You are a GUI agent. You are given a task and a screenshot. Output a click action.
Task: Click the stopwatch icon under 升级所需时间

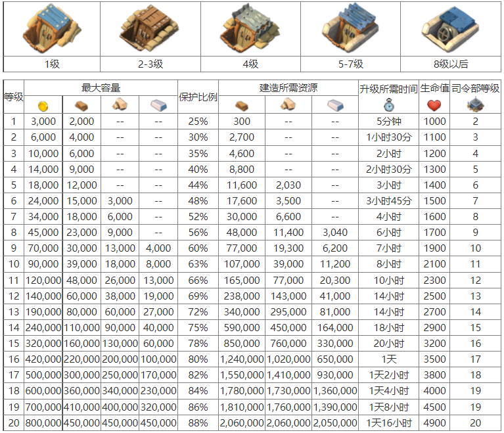pos(388,104)
